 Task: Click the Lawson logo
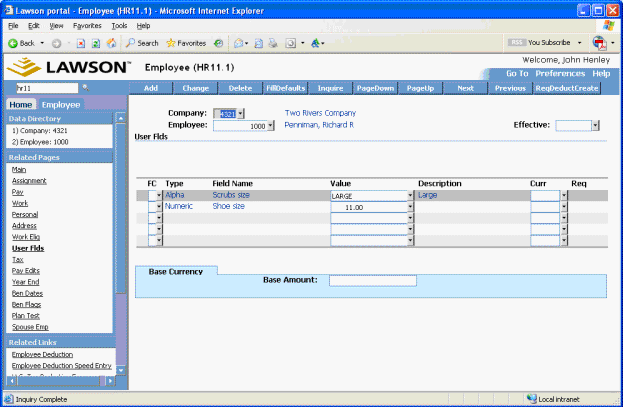[x=68, y=67]
